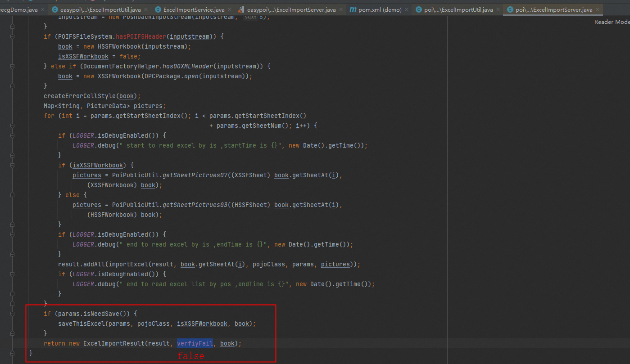Click the result.addAll method call
This screenshot has height=364, width=630.
coord(82,264)
